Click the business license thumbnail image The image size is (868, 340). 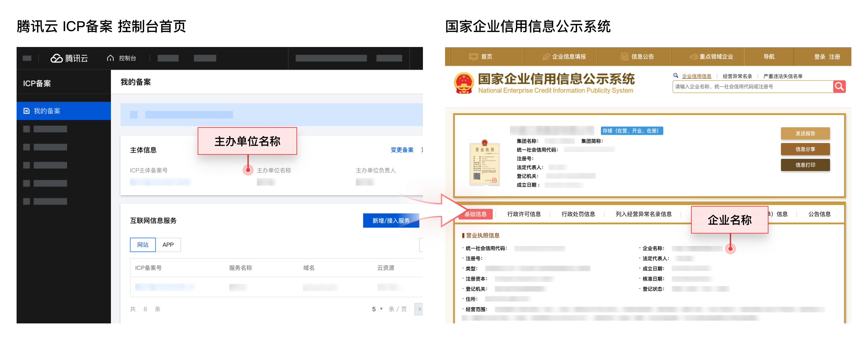click(x=484, y=163)
